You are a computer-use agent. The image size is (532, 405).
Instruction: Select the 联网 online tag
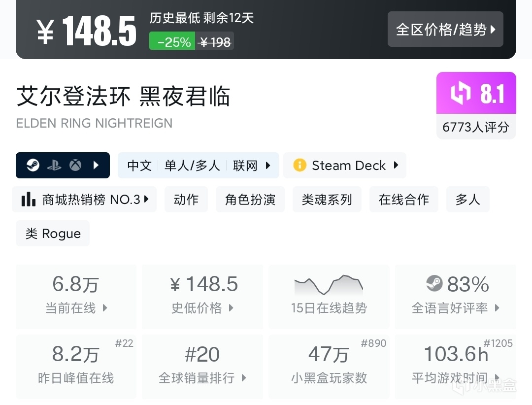[245, 166]
